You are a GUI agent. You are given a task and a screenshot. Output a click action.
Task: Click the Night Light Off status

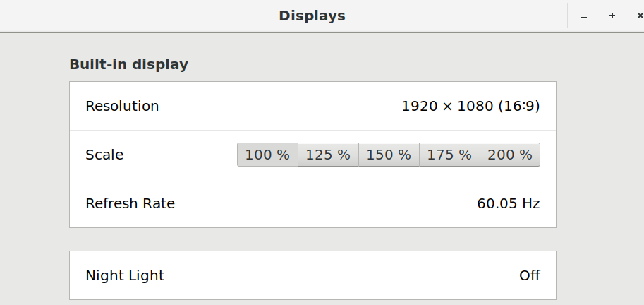(529, 275)
